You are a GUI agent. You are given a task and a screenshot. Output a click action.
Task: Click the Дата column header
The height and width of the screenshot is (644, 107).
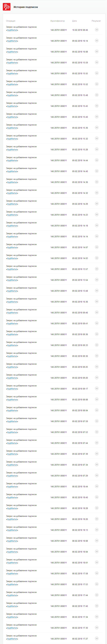point(74,21)
